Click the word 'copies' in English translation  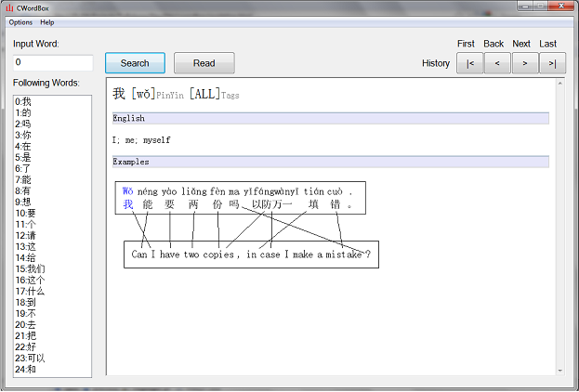(x=218, y=255)
